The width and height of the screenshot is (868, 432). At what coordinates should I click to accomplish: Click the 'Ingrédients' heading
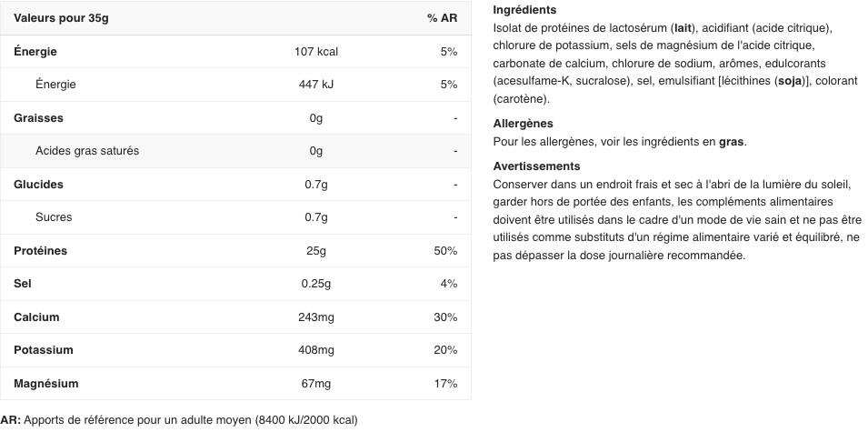[524, 10]
